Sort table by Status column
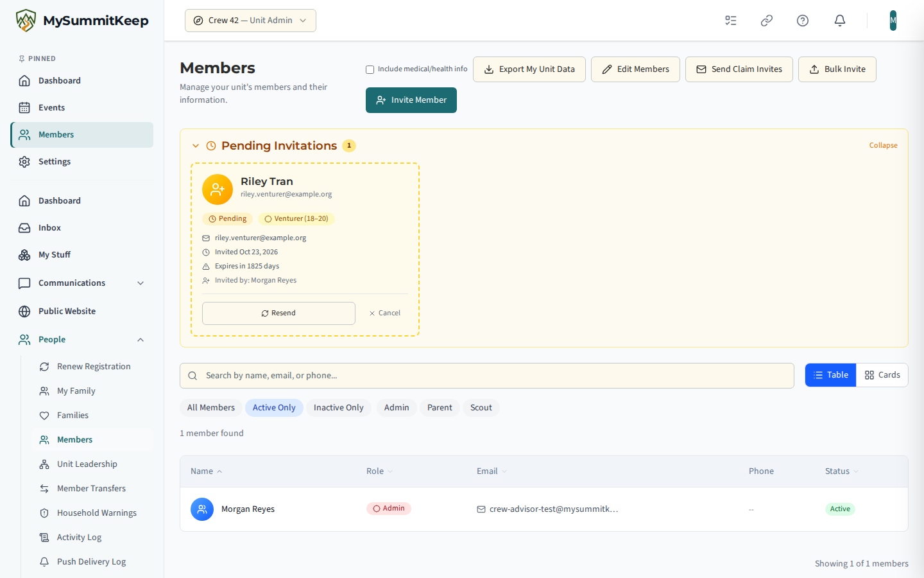The height and width of the screenshot is (578, 924). click(x=841, y=471)
